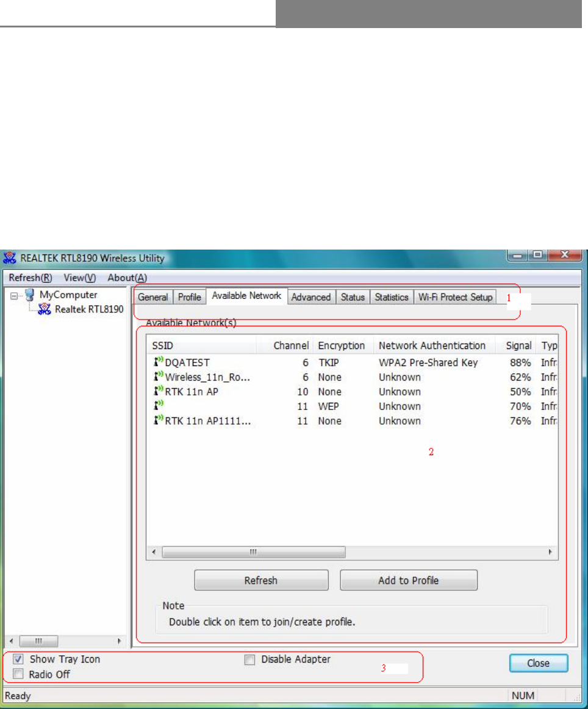Click the NUM status bar indicator
The height and width of the screenshot is (709, 588).
pyautogui.click(x=523, y=696)
